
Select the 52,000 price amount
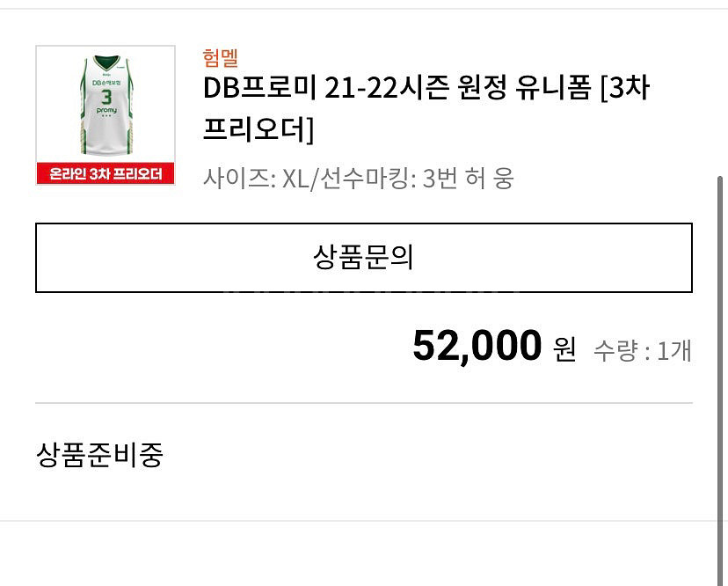(477, 346)
